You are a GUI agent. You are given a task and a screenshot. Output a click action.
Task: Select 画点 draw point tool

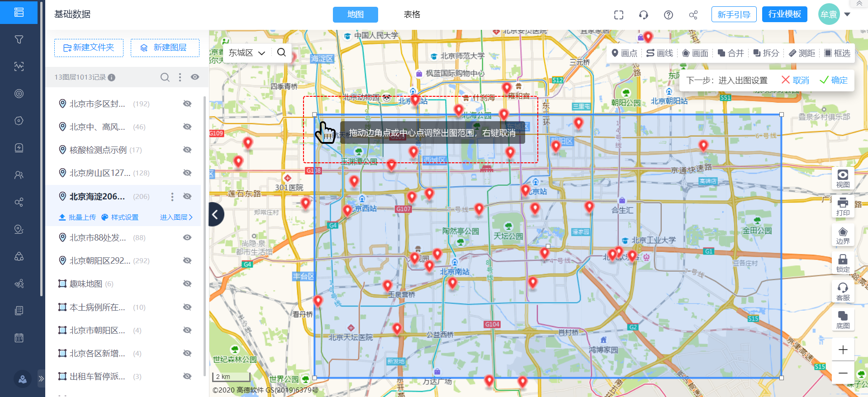pos(624,53)
